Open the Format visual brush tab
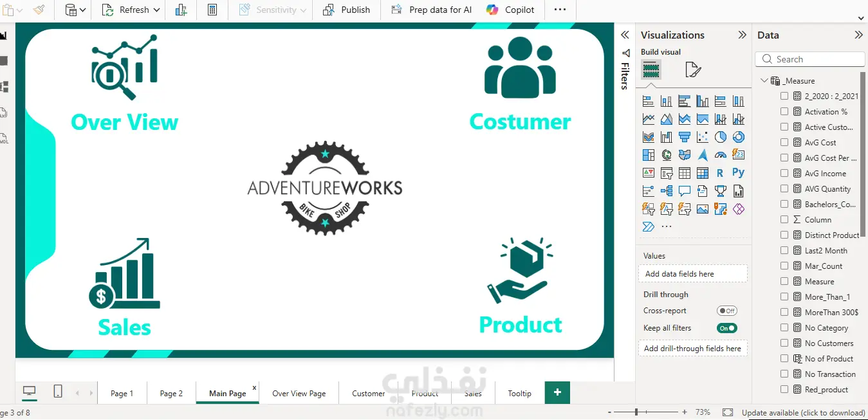The image size is (868, 420). click(x=693, y=69)
